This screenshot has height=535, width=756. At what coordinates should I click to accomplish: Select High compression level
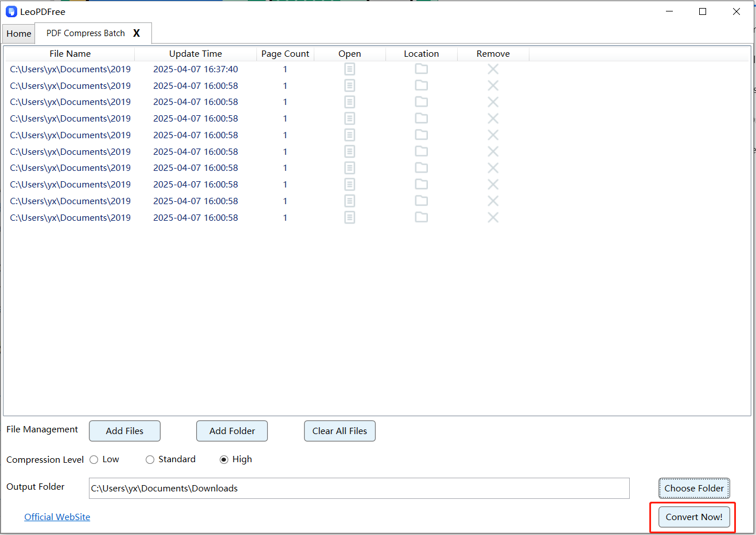[x=224, y=460]
